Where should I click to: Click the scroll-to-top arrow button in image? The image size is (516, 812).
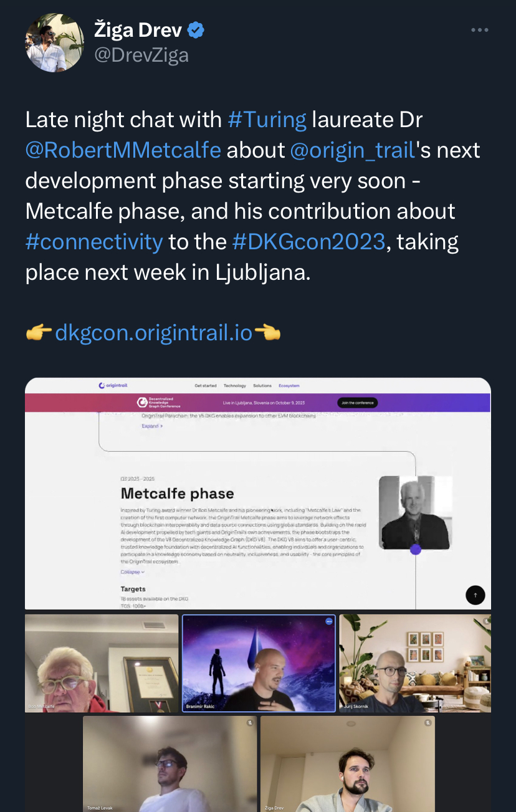click(475, 595)
